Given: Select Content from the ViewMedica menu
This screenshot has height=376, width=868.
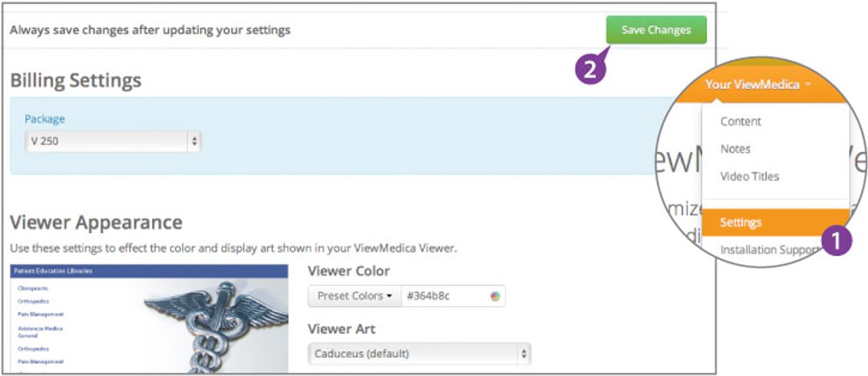Looking at the screenshot, I should pyautogui.click(x=741, y=121).
